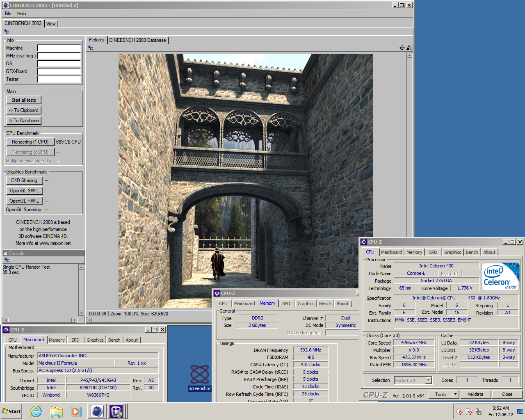The width and height of the screenshot is (525, 420).
Task: Click the pin icon below the CINEBENCH 2003 tab
Action: coord(7,32)
